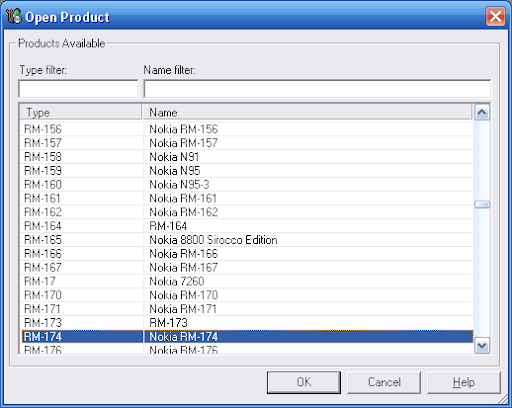Click the vertical scrollbar thumb

482,204
